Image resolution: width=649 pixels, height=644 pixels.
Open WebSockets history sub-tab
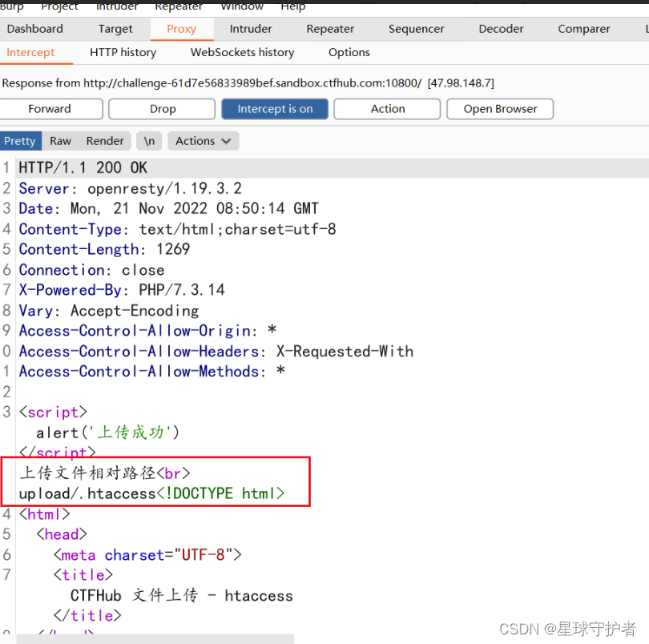coord(242,53)
